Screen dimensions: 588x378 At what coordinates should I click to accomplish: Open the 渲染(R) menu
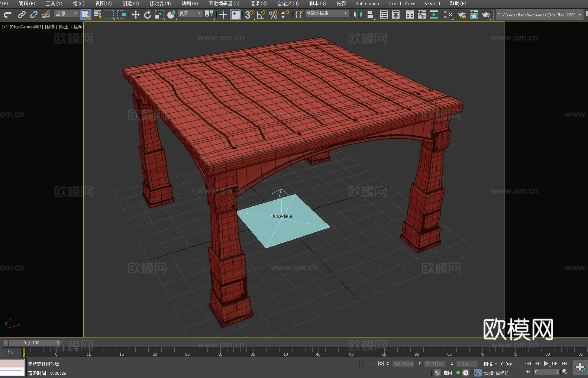258,3
